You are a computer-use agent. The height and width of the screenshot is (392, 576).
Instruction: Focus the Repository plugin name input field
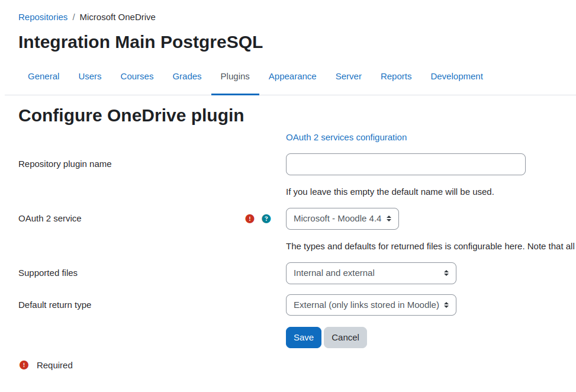coord(406,164)
